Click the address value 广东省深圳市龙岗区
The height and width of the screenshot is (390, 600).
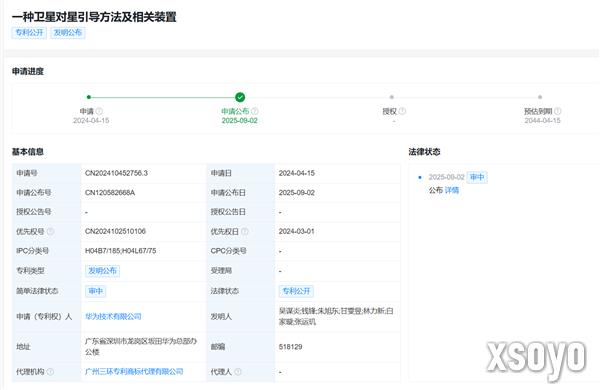[x=141, y=346]
